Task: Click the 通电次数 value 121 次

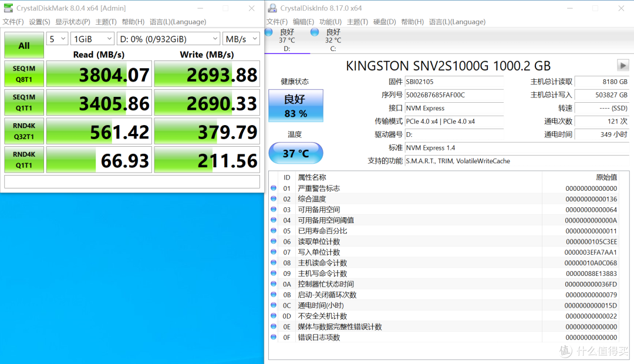Action: pyautogui.click(x=602, y=122)
